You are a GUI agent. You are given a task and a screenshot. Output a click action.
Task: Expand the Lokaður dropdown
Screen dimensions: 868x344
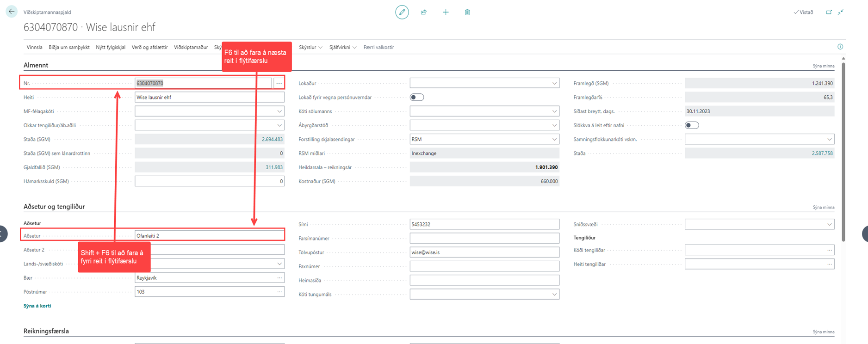coord(554,83)
